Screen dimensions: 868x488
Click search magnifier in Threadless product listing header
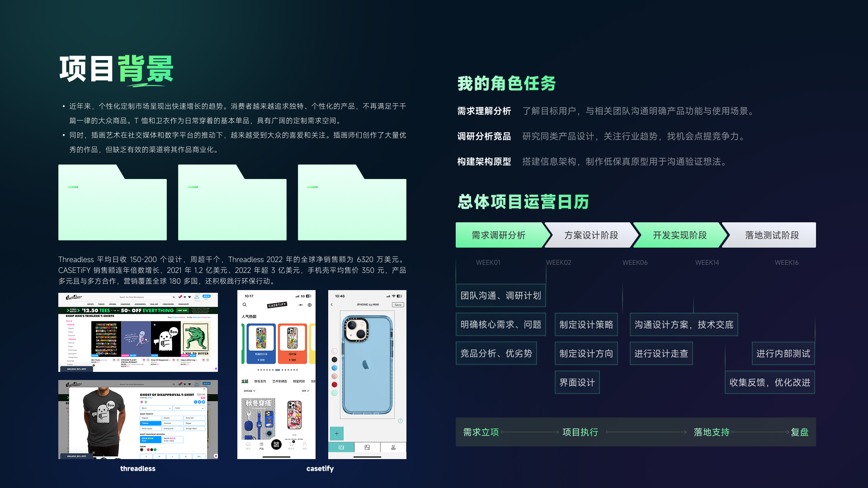(x=174, y=297)
